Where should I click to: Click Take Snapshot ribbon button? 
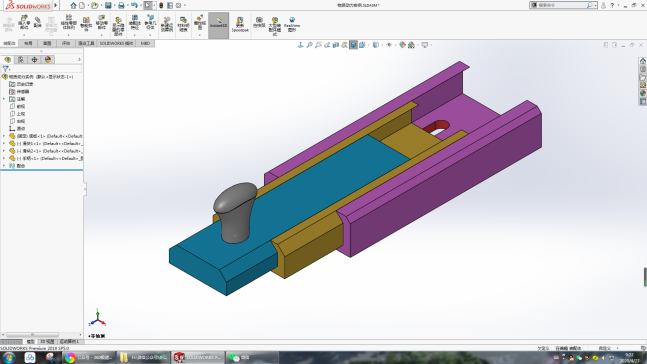click(x=259, y=23)
